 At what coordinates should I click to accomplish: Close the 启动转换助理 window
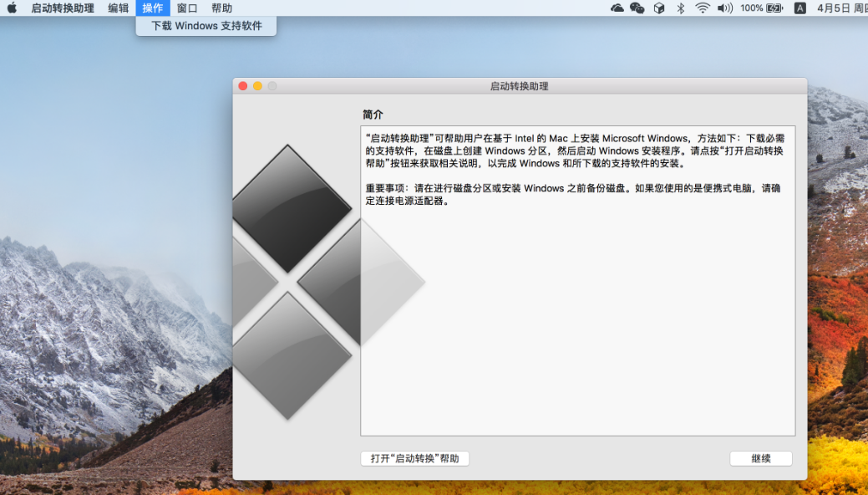[242, 86]
